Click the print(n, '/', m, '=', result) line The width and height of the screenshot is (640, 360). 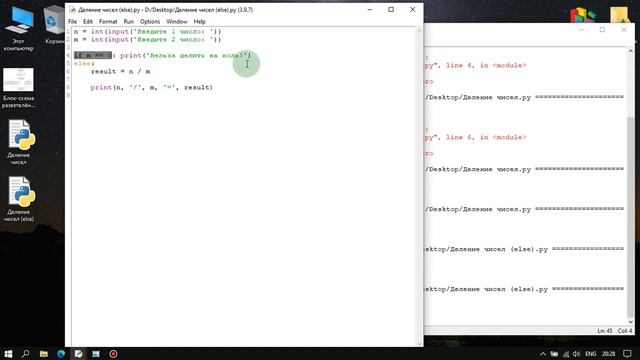click(151, 87)
